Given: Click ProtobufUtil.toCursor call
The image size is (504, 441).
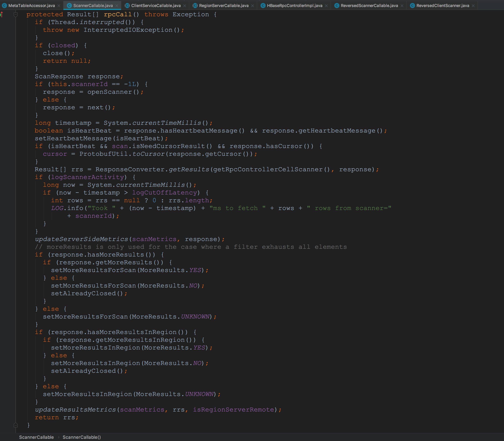Looking at the screenshot, I should tap(122, 154).
